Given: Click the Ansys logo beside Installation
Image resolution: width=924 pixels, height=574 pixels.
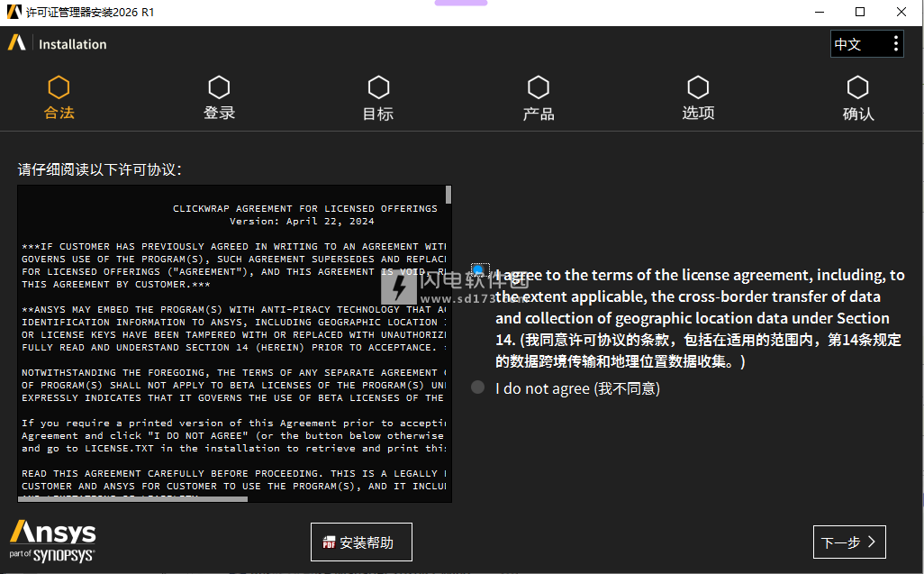Looking at the screenshot, I should coord(17,43).
